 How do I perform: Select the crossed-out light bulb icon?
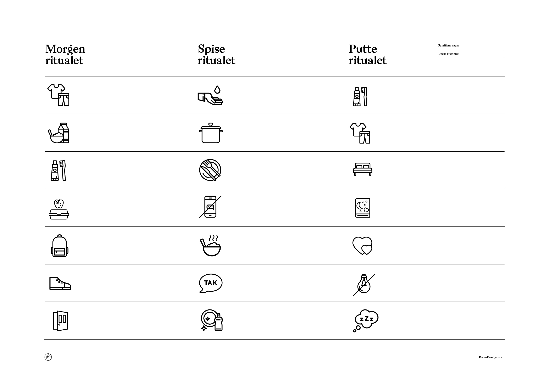point(364,285)
